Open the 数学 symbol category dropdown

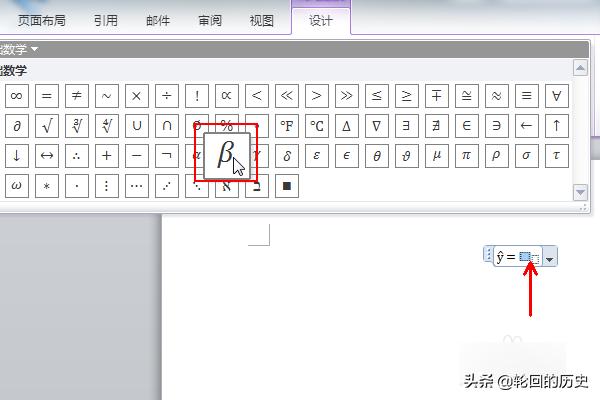tap(18, 49)
